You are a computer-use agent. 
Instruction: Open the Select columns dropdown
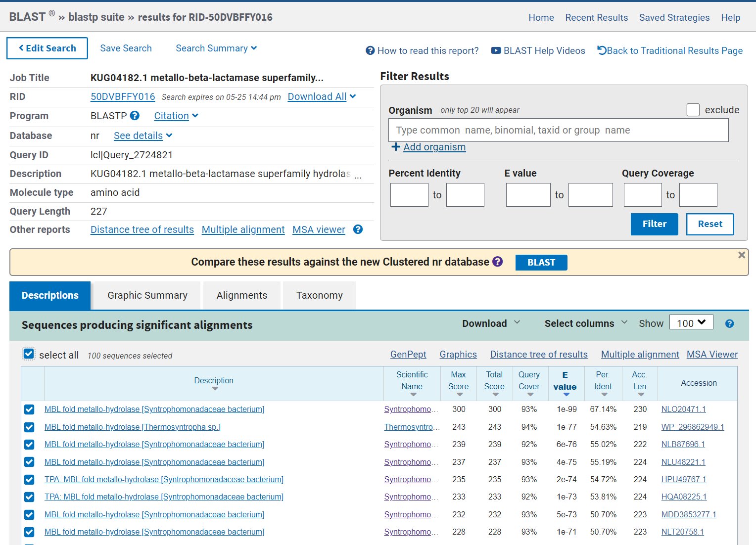586,323
